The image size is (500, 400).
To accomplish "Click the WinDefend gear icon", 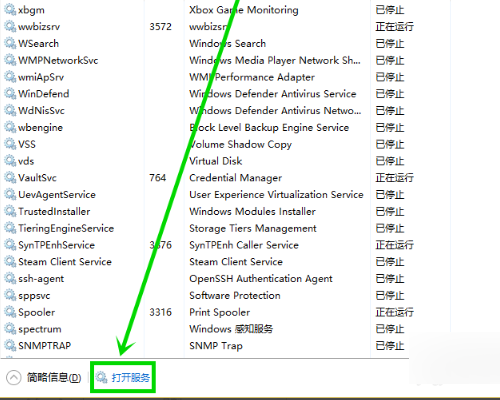I will 10,94.
